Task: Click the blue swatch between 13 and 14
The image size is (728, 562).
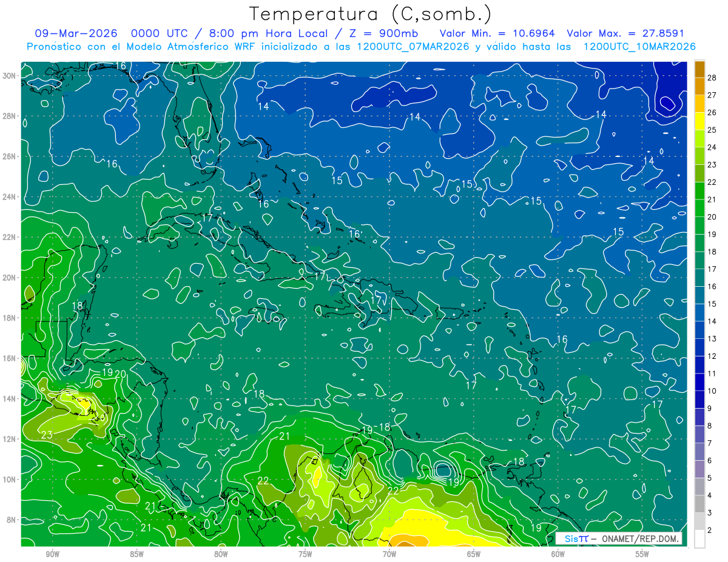Action: 699,330
